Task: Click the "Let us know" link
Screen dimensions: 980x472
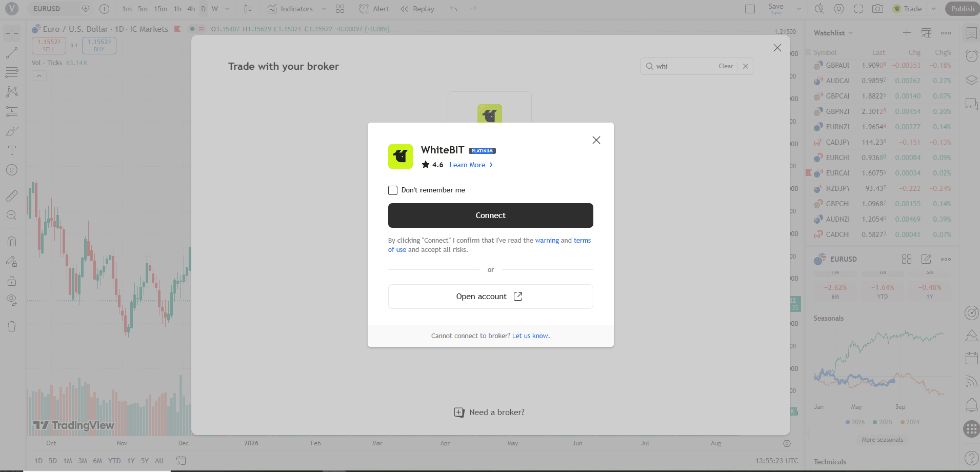Action: tap(530, 336)
